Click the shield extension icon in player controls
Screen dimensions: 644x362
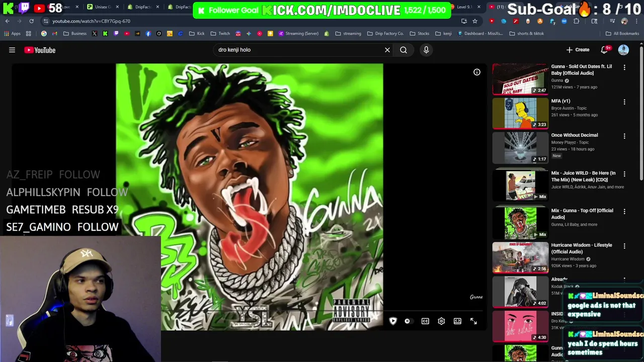pos(393,321)
